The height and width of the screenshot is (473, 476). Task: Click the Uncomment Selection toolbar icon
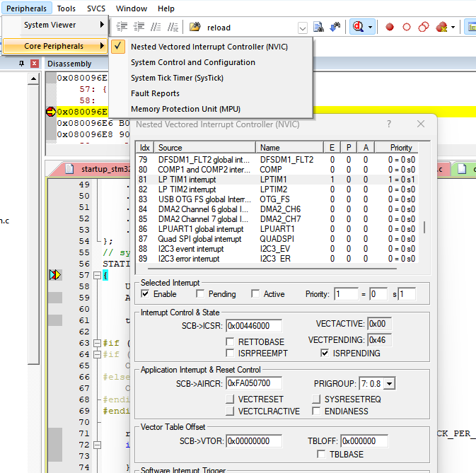(173, 28)
